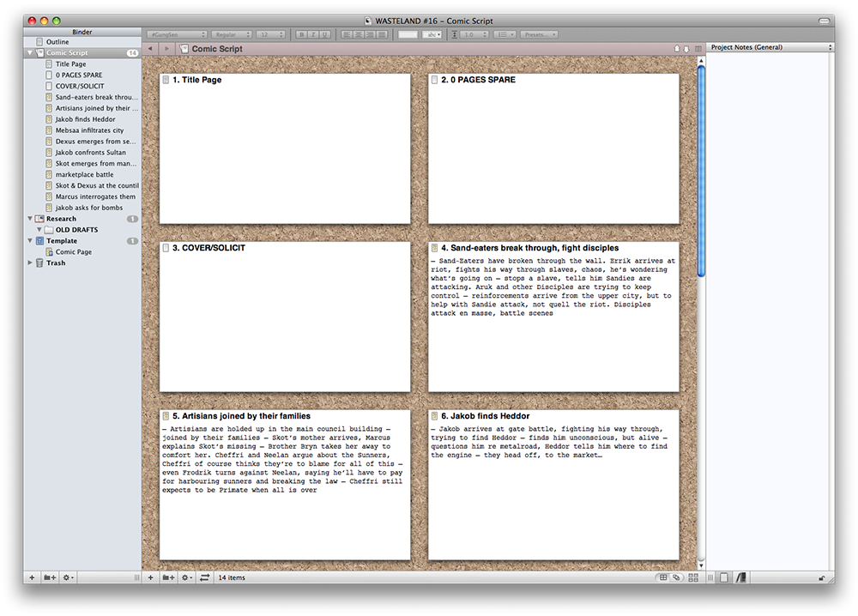The image size is (858, 616).
Task: Go back with editor header left arrow
Action: tap(151, 49)
